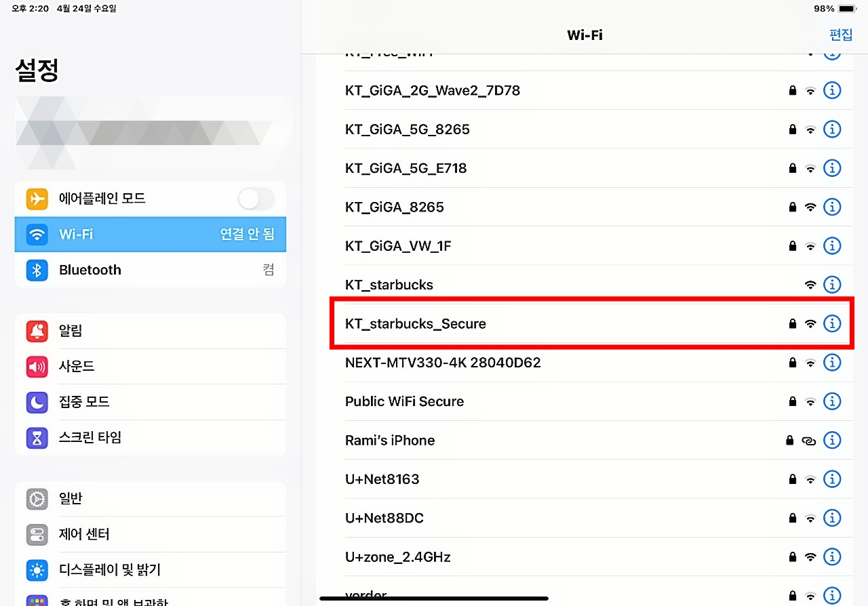This screenshot has height=606, width=868.
Task: Open 제어 센터 settings
Action: [151, 534]
